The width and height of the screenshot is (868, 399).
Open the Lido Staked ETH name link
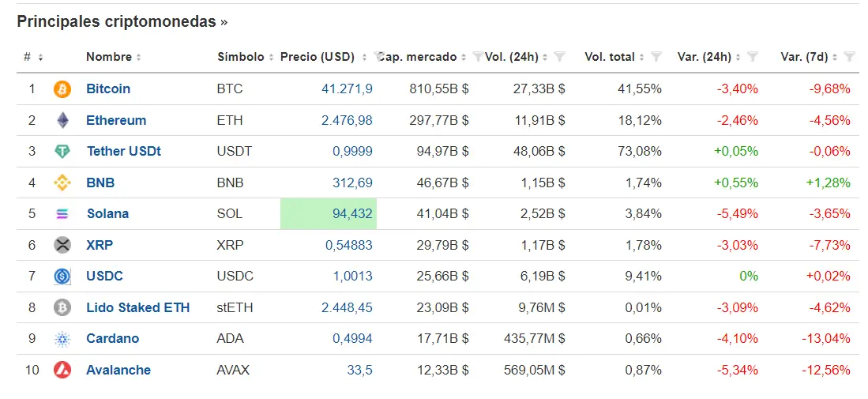(x=138, y=307)
